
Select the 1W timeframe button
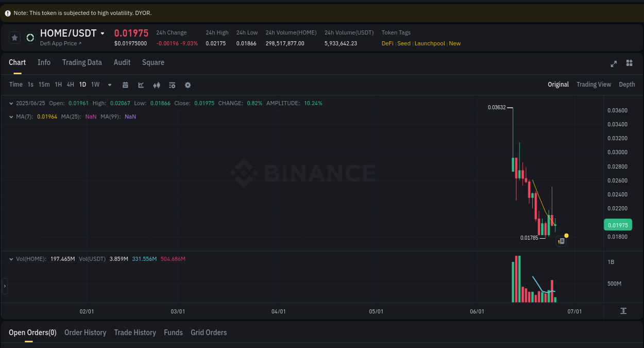[95, 84]
